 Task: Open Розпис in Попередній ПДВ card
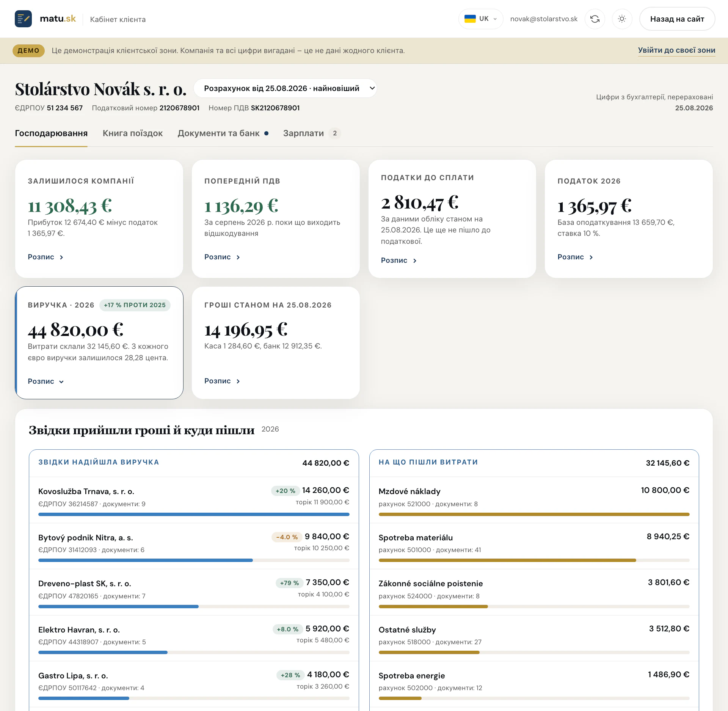(222, 257)
